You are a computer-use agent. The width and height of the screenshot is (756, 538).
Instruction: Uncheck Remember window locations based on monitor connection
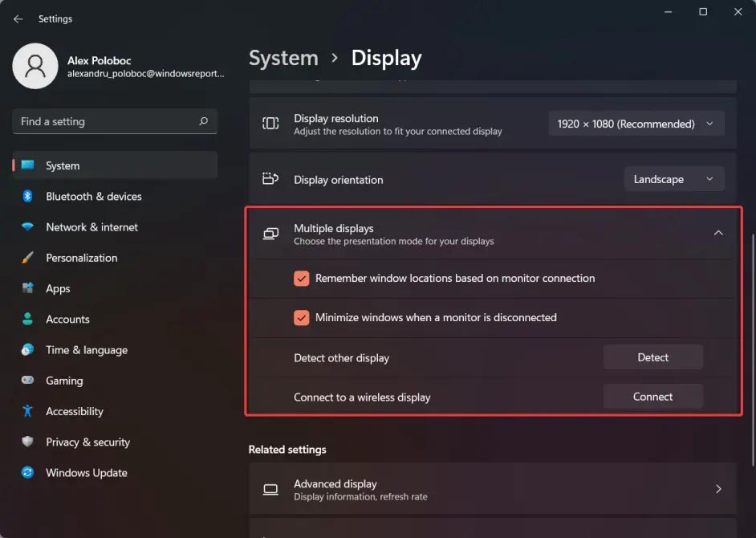301,278
